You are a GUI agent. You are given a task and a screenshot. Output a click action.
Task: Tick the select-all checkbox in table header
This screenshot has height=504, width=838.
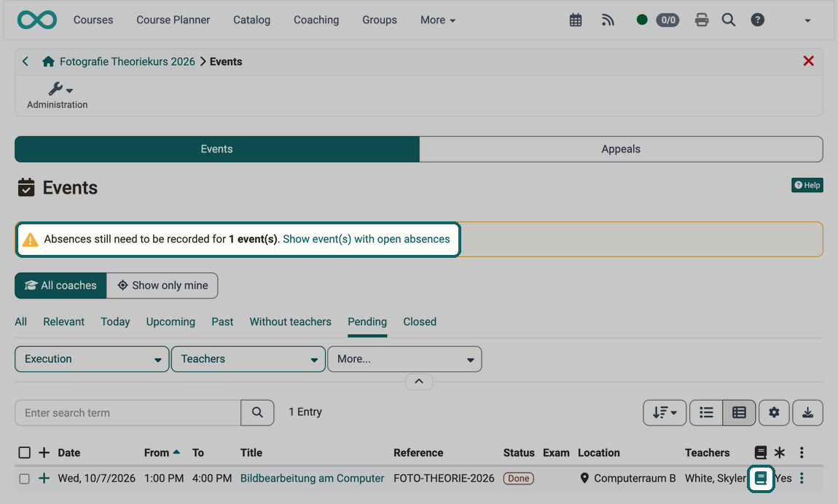coord(25,453)
